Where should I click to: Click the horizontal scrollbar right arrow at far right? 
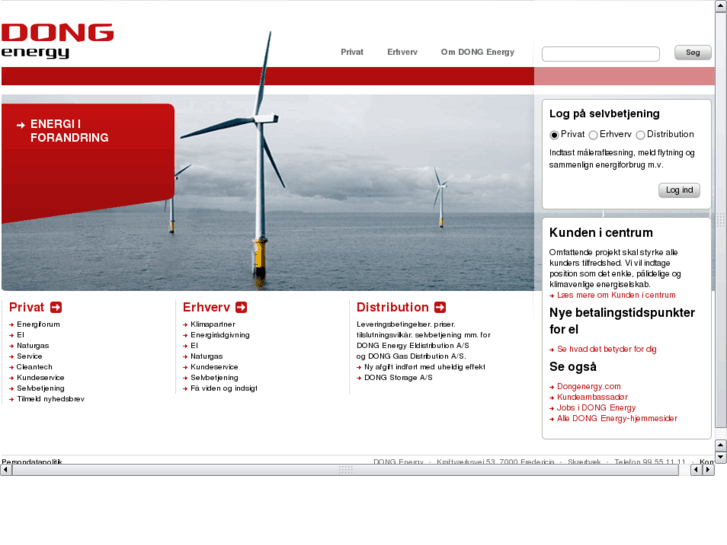(x=708, y=470)
